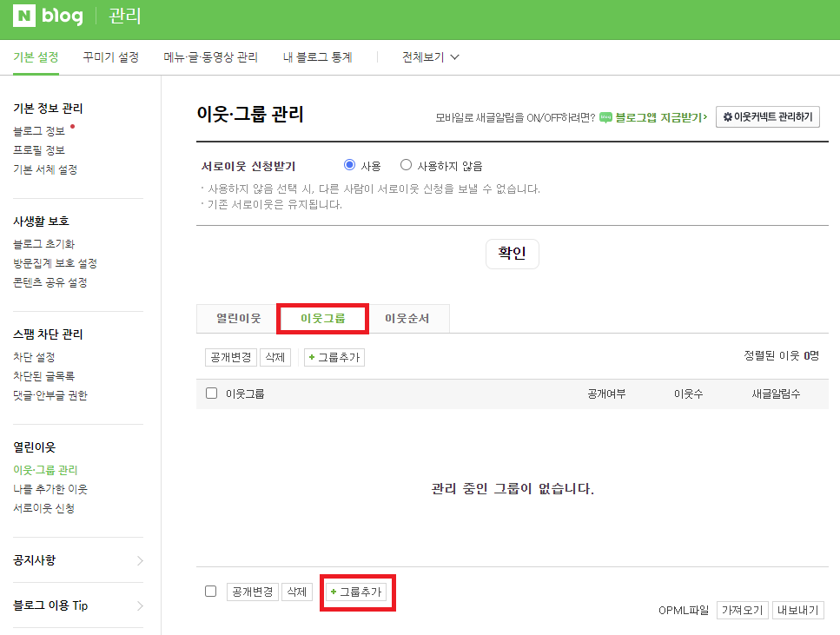Check the 이웃그룹 select-all checkbox

pyautogui.click(x=209, y=393)
